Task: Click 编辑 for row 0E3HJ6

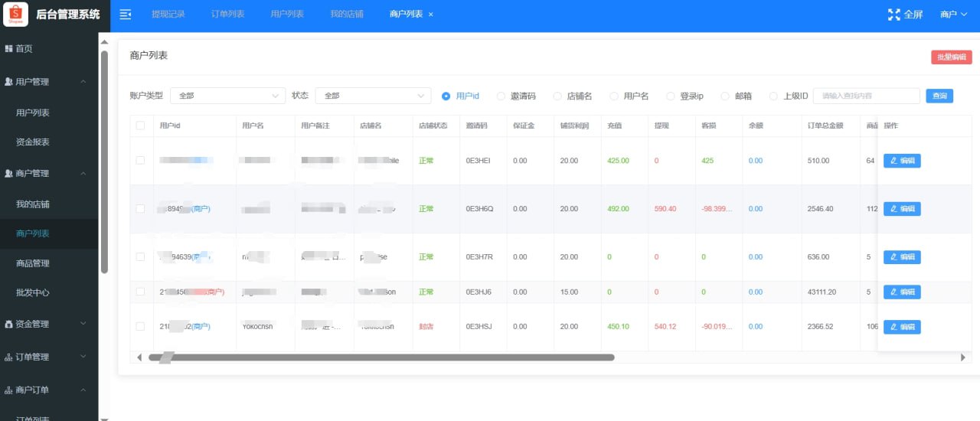Action: 902,292
